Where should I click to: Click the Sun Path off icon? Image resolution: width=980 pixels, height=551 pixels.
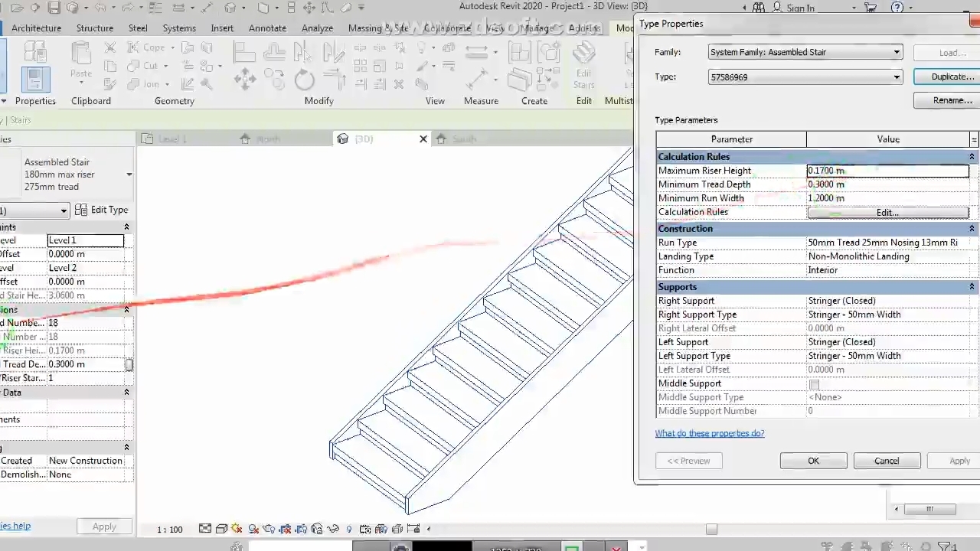[237, 529]
